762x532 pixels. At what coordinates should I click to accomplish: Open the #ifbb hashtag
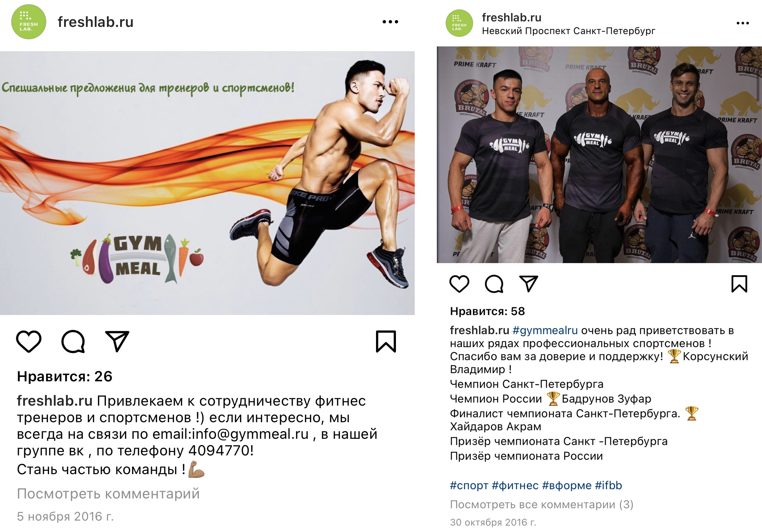(608, 485)
